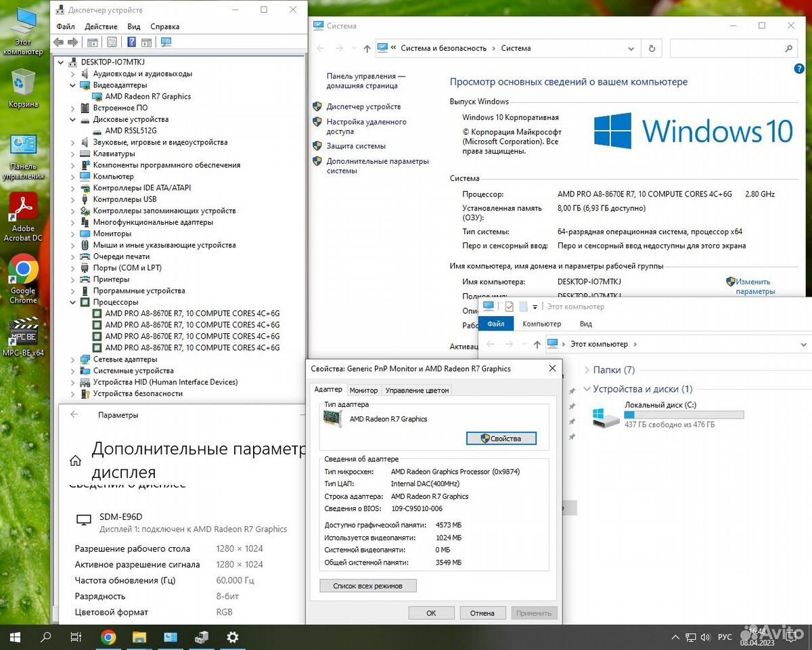
Task: Click OK in the adapter properties dialog
Action: coord(431,613)
